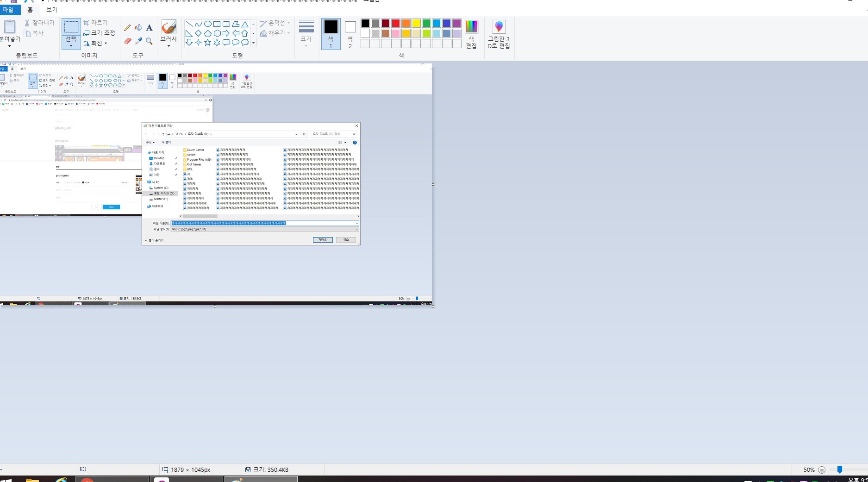
Task: Pick the orange color swatch
Action: pyautogui.click(x=406, y=23)
